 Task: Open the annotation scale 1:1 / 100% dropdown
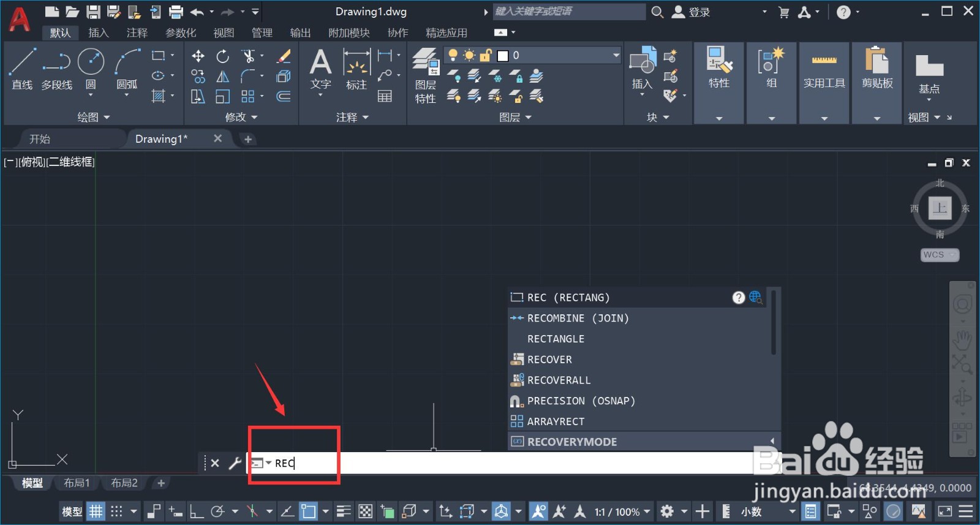click(x=622, y=512)
